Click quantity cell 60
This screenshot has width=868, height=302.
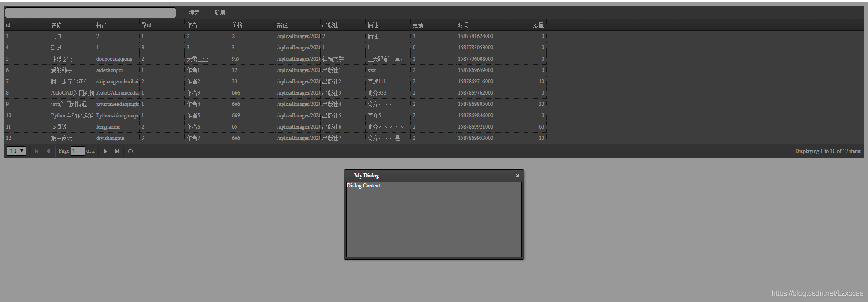coord(524,127)
